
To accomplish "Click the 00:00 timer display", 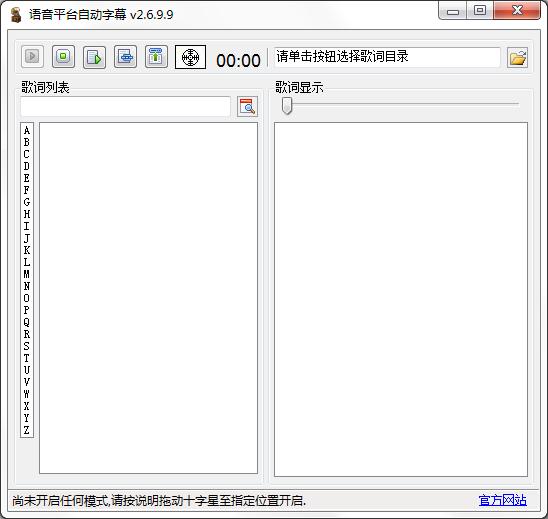I will [238, 61].
